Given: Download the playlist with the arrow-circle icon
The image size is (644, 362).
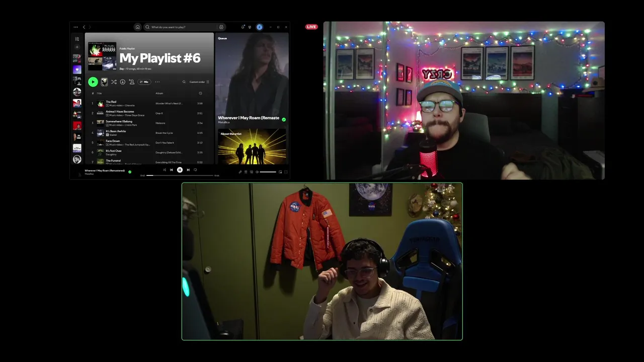Looking at the screenshot, I should point(122,82).
